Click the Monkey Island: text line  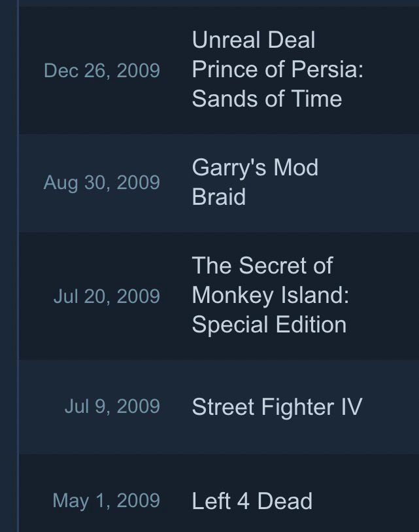[271, 295]
